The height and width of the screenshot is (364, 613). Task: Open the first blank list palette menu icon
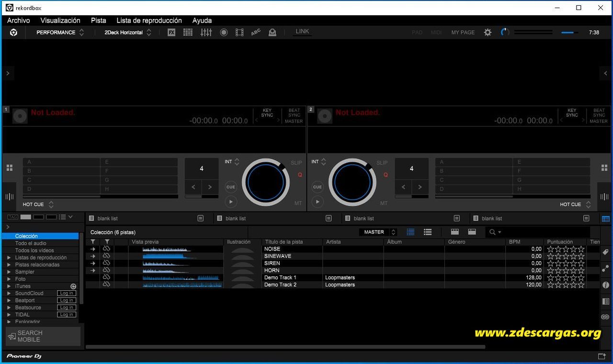[x=201, y=219]
